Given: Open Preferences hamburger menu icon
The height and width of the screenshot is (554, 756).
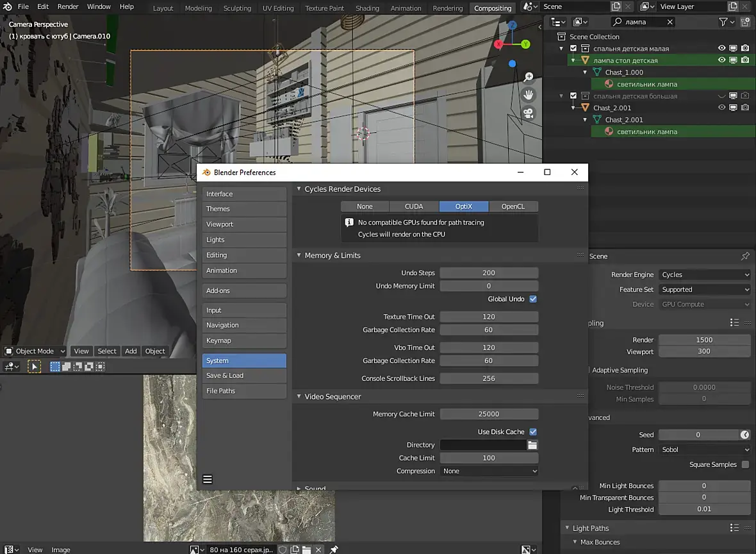Looking at the screenshot, I should coord(208,479).
